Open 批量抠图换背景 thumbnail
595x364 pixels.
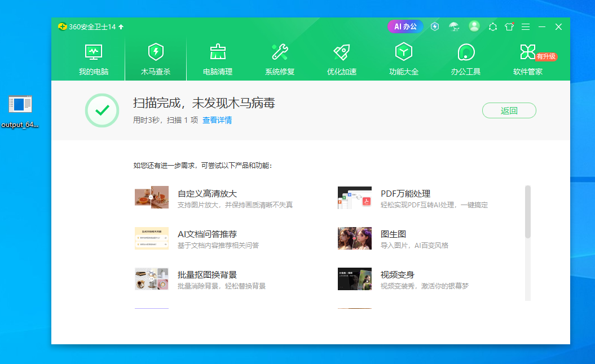click(152, 279)
